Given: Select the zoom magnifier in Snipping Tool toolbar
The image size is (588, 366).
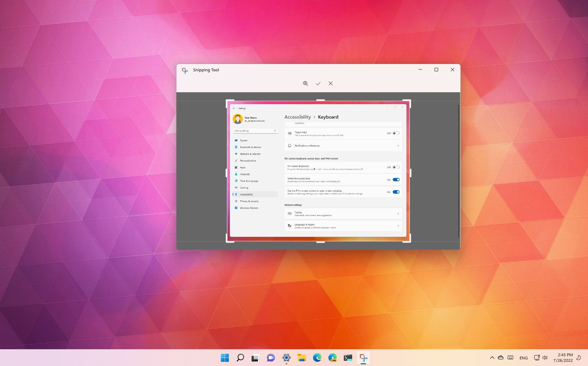Looking at the screenshot, I should [305, 84].
